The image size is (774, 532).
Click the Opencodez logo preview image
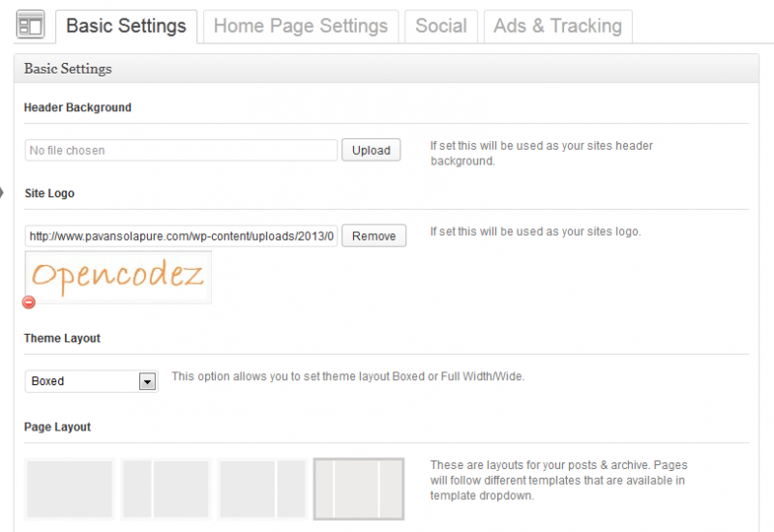118,278
